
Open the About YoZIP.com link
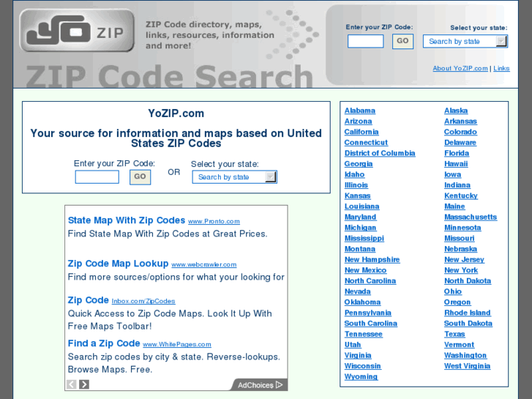pyautogui.click(x=460, y=68)
